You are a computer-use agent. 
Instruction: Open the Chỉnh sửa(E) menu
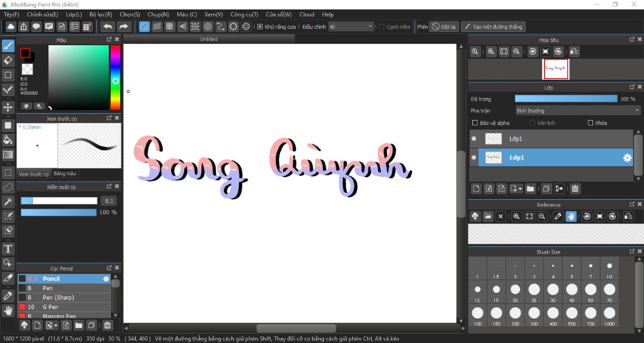coord(42,14)
